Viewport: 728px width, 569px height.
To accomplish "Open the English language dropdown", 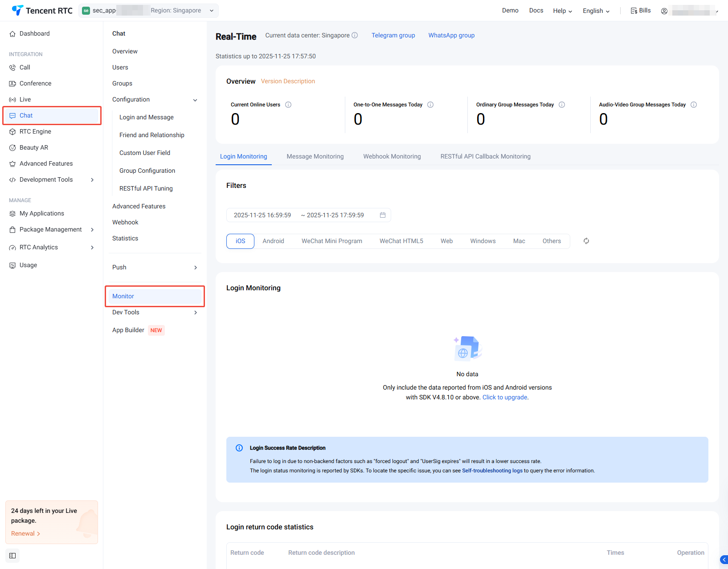I will (596, 11).
